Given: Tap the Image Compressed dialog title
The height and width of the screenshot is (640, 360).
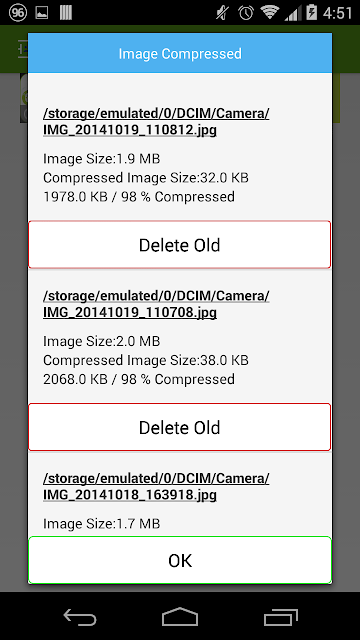Looking at the screenshot, I should tap(180, 53).
